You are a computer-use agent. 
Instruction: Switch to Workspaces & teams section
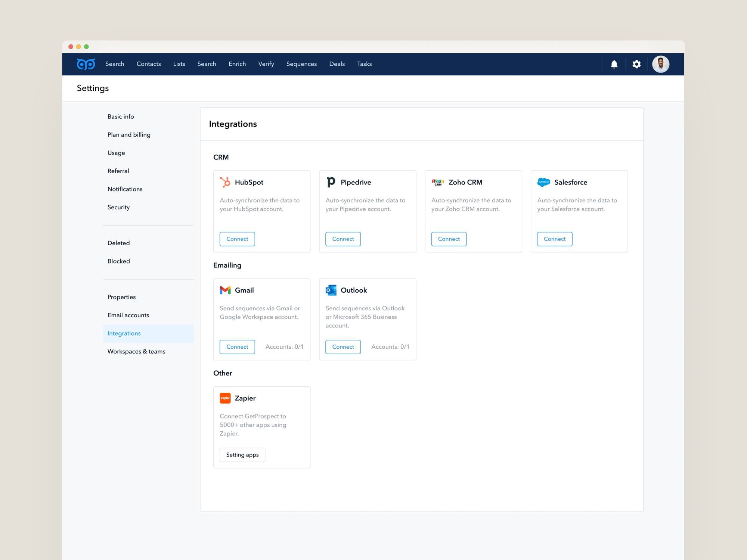(x=136, y=351)
